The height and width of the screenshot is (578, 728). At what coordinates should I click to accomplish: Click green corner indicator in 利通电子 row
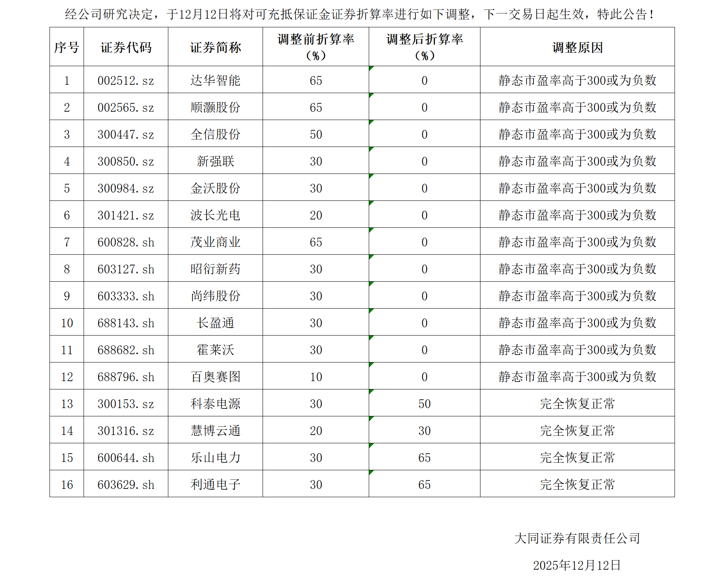click(371, 472)
